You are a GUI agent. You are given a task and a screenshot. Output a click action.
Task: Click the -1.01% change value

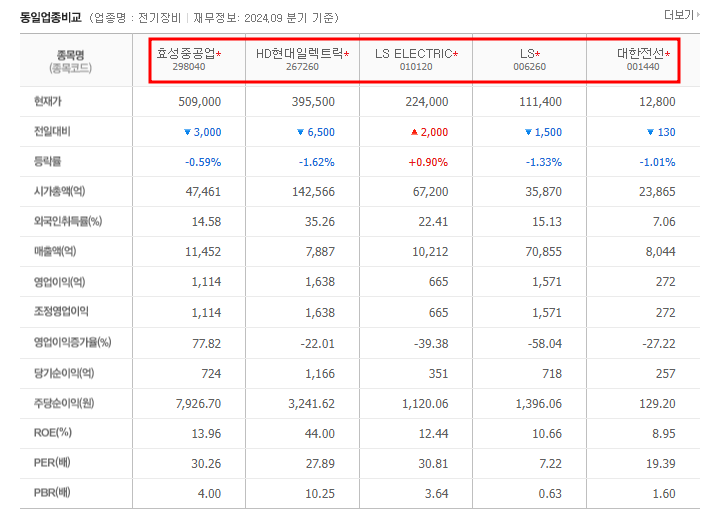pyautogui.click(x=657, y=162)
